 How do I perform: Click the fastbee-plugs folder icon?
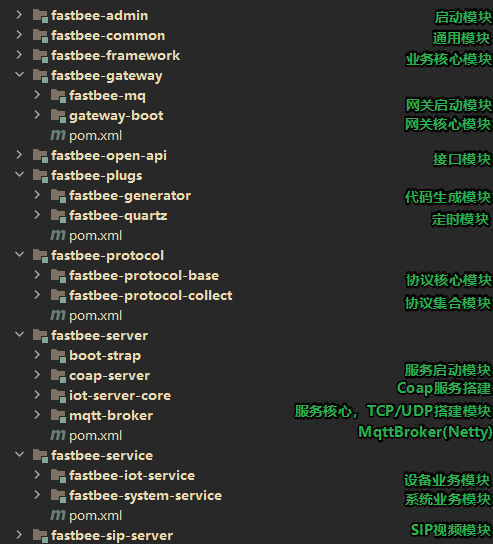[x=40, y=176]
